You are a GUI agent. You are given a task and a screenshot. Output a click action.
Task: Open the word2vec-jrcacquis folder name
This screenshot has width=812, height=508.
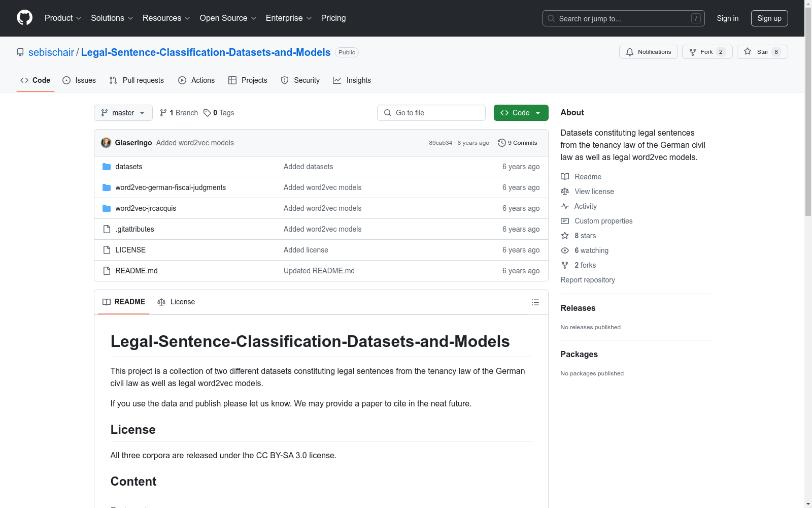[x=146, y=208]
